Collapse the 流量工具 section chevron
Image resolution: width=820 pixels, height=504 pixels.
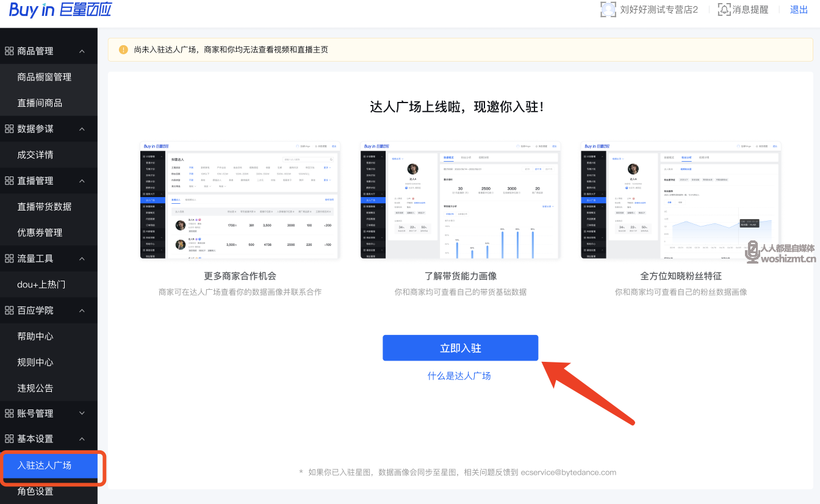coord(82,259)
